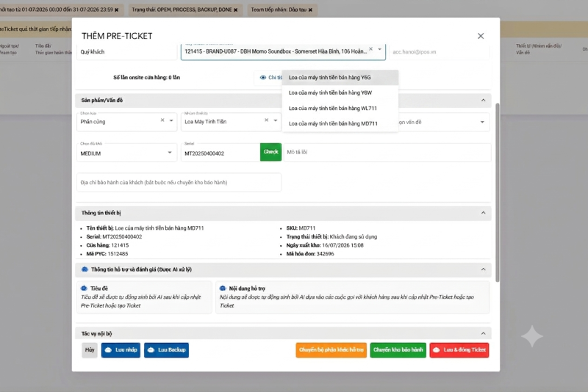The image size is (588, 392).
Task: Click the Lưu Backup button
Action: 167,350
